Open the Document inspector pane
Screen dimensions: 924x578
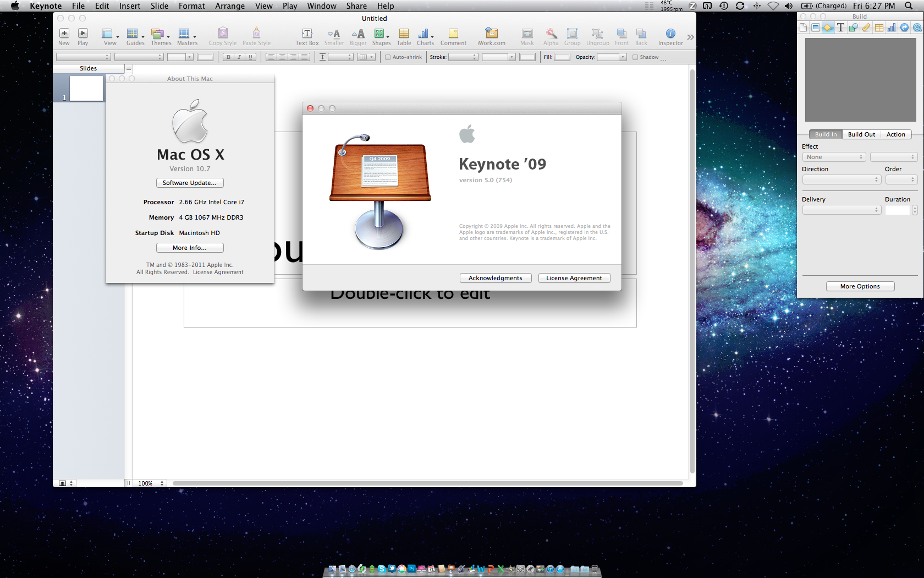point(804,28)
